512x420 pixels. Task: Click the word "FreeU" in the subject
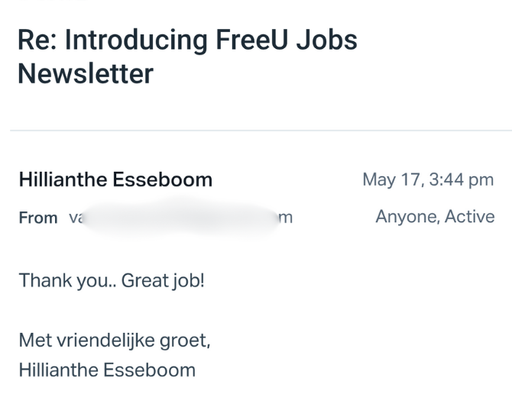click(x=248, y=40)
